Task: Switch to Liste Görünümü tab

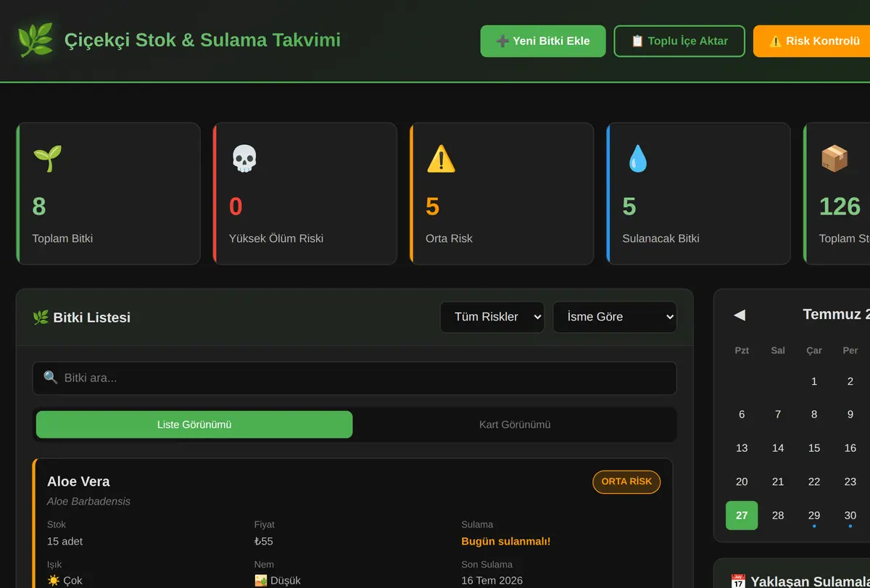Action: tap(194, 425)
